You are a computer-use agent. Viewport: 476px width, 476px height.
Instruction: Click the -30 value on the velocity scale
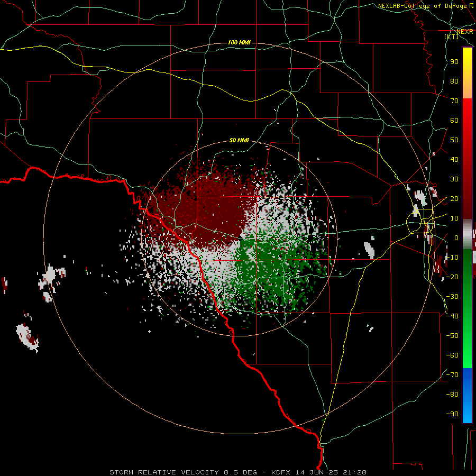[x=452, y=297]
